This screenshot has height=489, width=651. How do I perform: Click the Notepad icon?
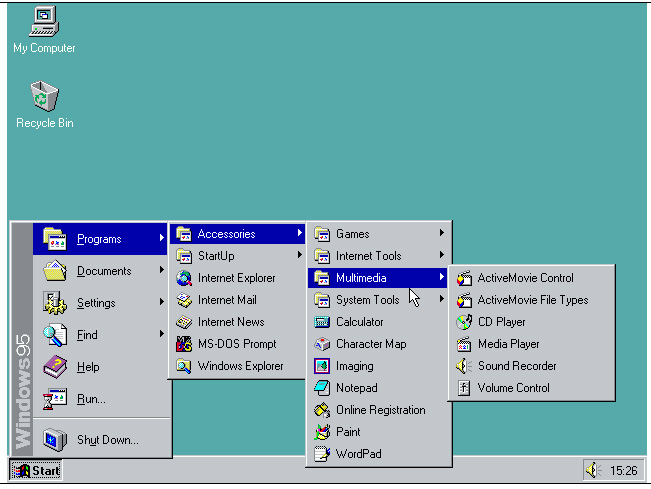pyautogui.click(x=322, y=388)
